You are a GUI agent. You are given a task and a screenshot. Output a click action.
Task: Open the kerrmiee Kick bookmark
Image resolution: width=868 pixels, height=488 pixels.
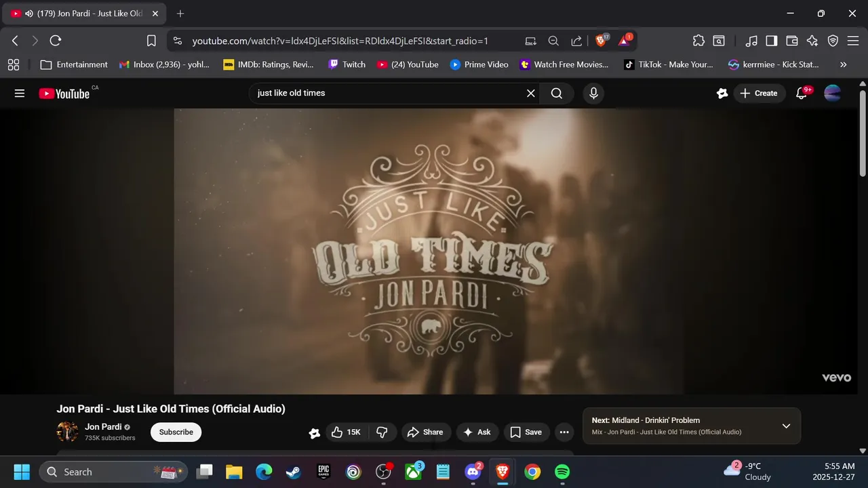[x=774, y=65]
